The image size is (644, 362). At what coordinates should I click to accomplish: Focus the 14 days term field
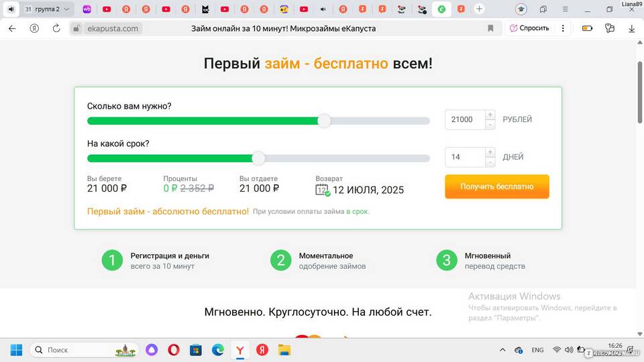(465, 157)
